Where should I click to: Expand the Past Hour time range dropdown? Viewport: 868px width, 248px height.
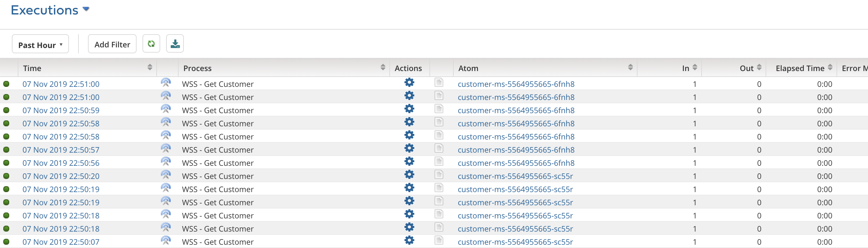40,44
